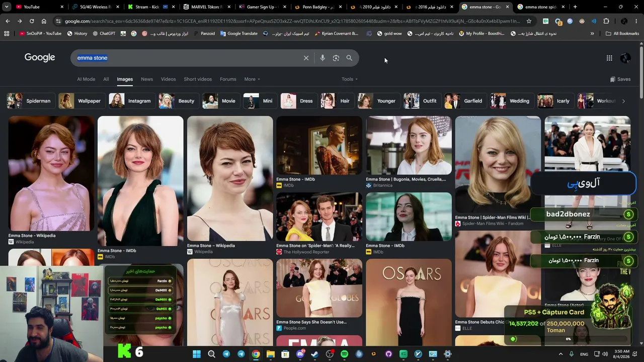This screenshot has width=644, height=362.
Task: Clear the search box with the X
Action: point(306,58)
